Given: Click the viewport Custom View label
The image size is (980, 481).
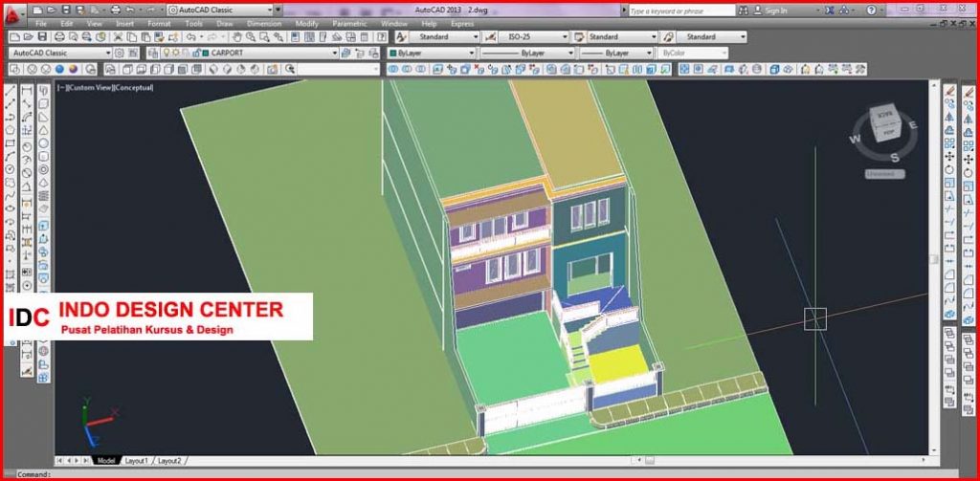Looking at the screenshot, I should coord(89,88).
